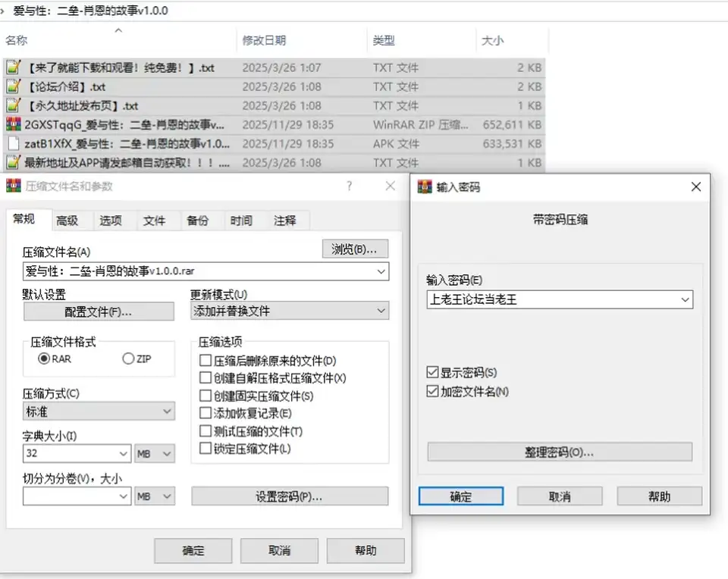Image resolution: width=728 pixels, height=579 pixels.
Task: Open the 更新模式 dropdown
Action: (x=290, y=311)
